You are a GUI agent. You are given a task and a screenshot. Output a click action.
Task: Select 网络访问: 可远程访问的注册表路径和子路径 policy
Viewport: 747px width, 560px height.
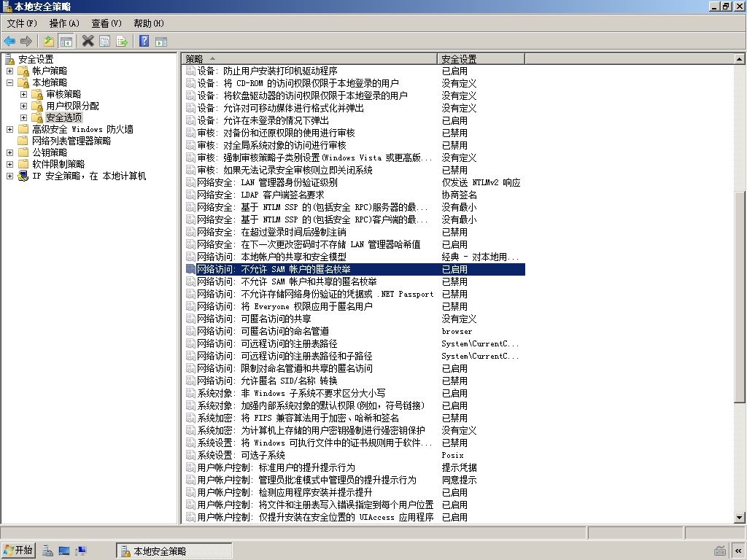click(x=285, y=356)
